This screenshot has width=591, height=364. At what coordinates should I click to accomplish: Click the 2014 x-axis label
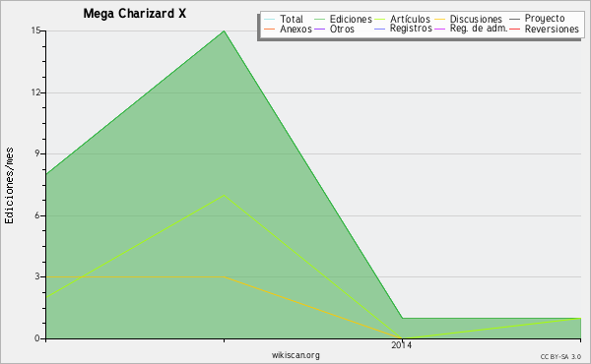tap(402, 344)
